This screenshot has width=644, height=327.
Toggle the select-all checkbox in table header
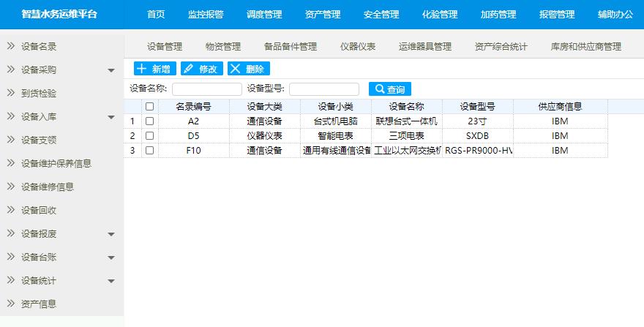tap(149, 107)
